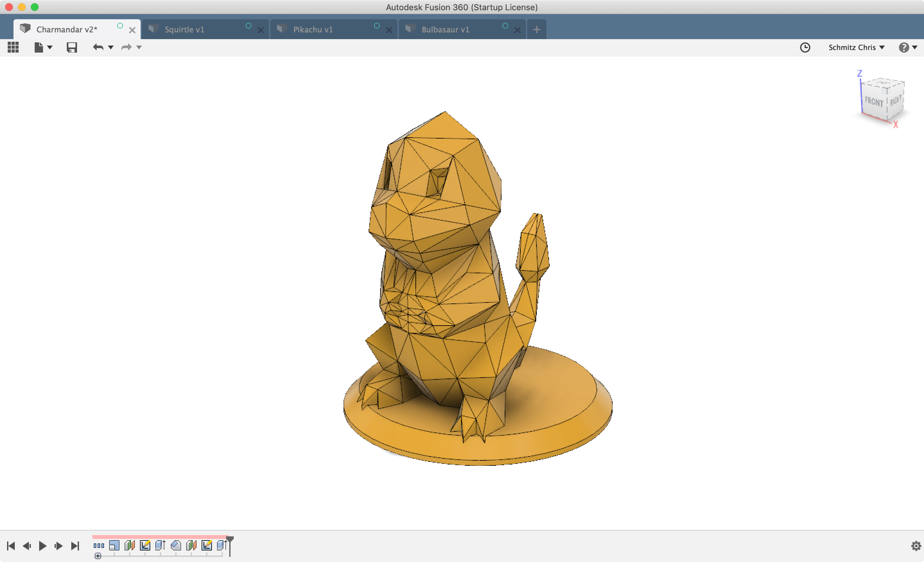Viewport: 924px width, 562px height.
Task: Save the Charmandar design
Action: click(x=72, y=47)
